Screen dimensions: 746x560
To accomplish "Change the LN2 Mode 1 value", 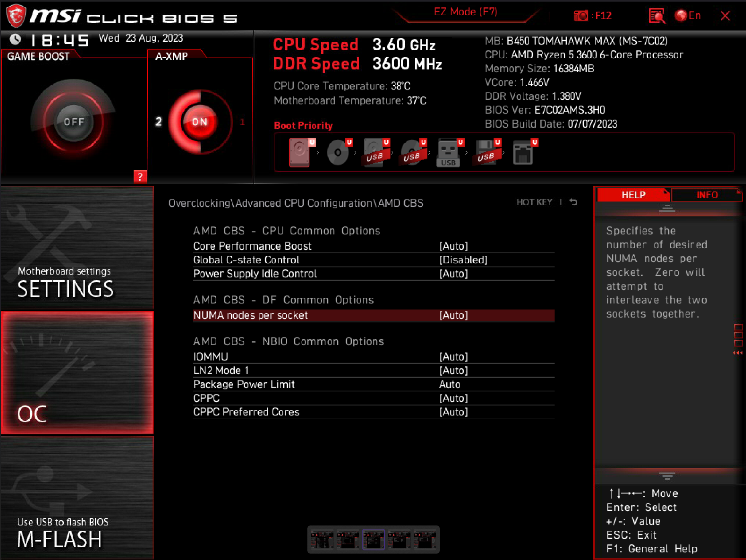I will 453,371.
